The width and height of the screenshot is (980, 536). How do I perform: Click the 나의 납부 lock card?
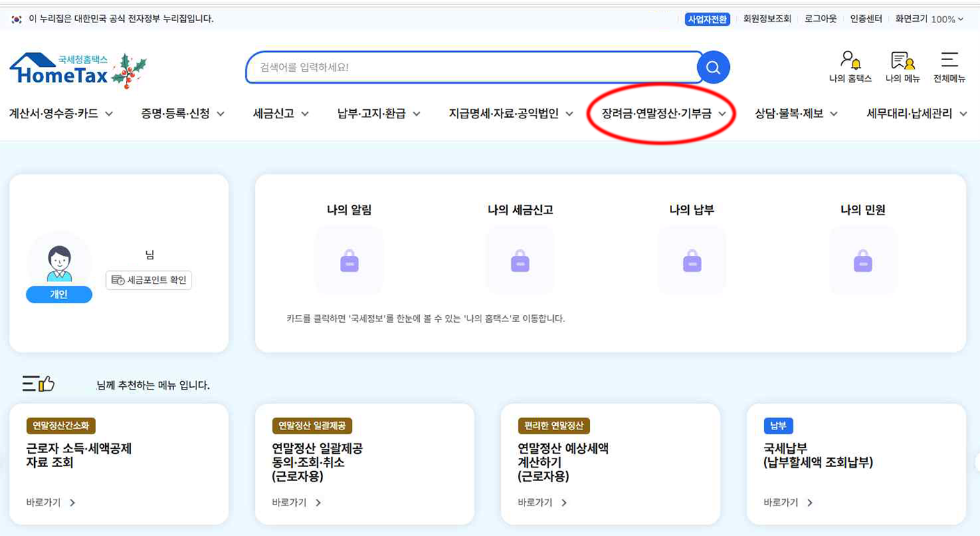coord(692,260)
